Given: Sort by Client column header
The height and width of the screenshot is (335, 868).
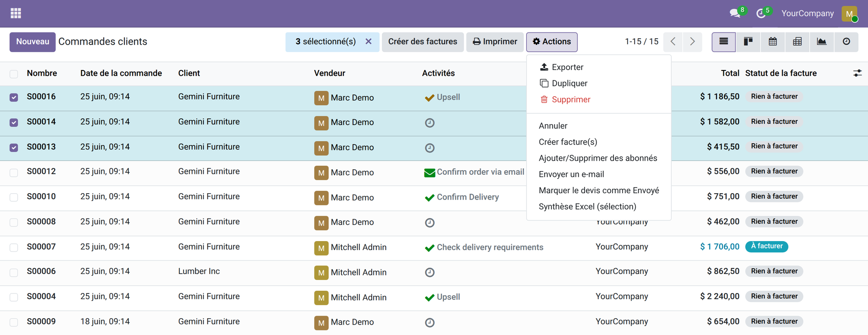Looking at the screenshot, I should pos(189,73).
